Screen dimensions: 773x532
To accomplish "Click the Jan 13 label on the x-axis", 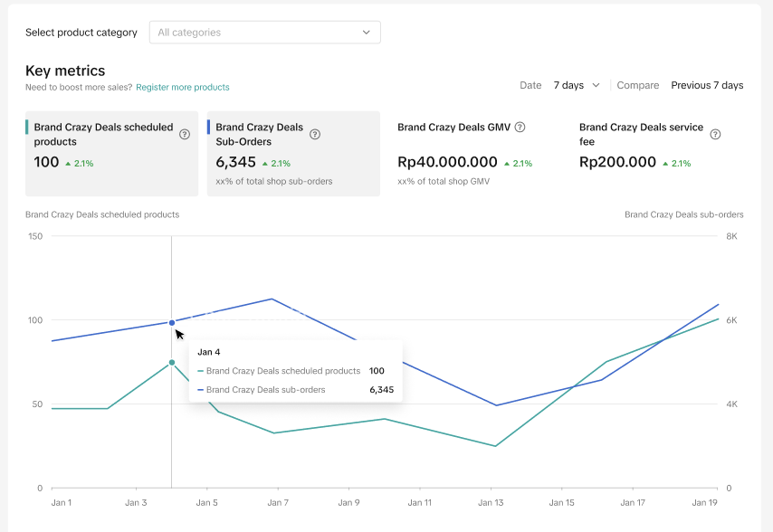I will pyautogui.click(x=491, y=503).
